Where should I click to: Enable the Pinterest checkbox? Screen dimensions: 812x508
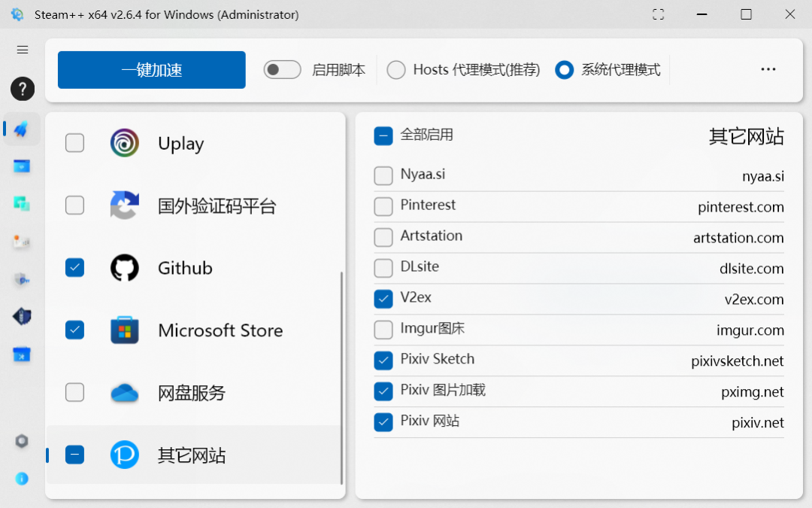383,206
